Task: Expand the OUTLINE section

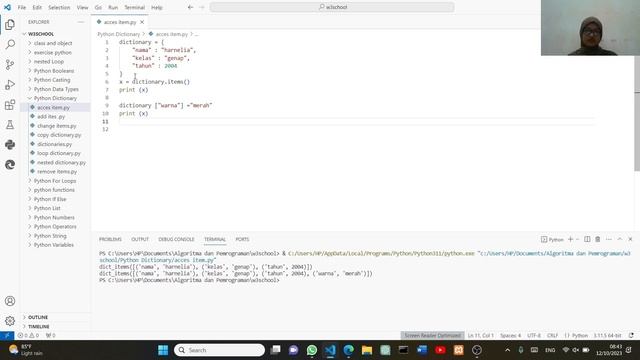Action: (x=38, y=317)
